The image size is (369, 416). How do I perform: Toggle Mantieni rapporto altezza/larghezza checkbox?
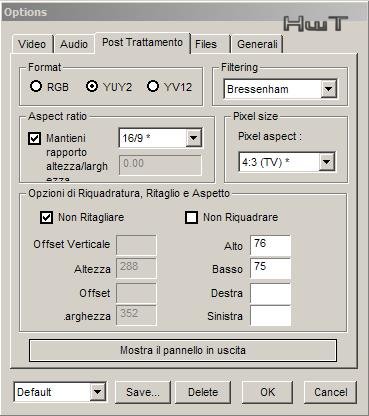click(x=35, y=138)
